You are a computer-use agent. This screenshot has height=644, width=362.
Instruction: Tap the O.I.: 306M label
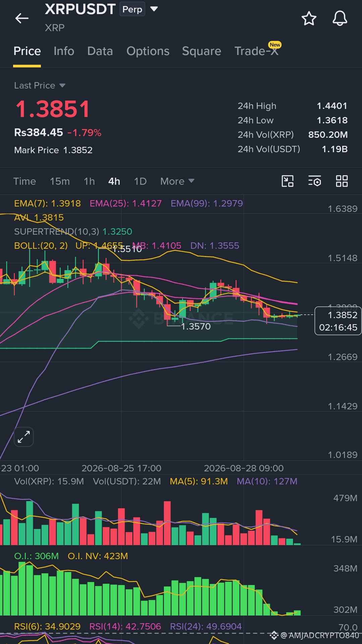36,556
